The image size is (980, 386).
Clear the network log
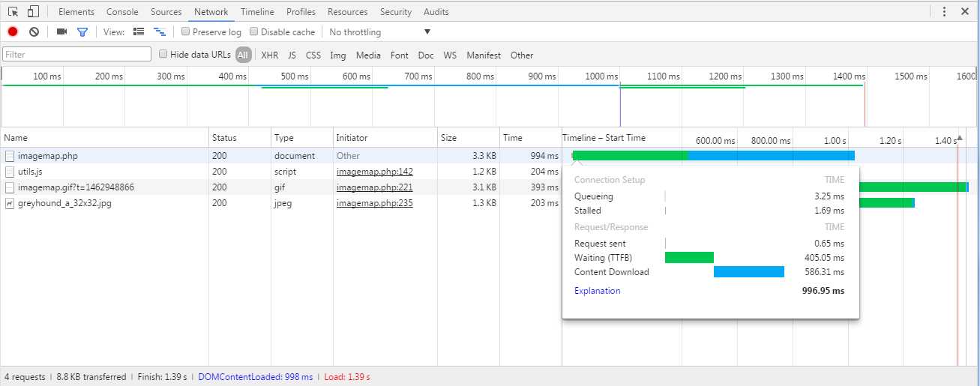[x=34, y=32]
